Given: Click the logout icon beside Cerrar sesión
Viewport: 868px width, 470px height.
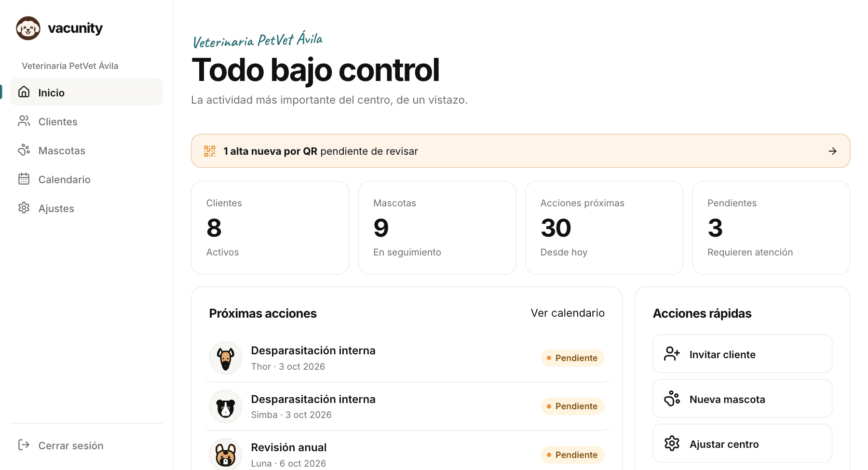Looking at the screenshot, I should 24,445.
